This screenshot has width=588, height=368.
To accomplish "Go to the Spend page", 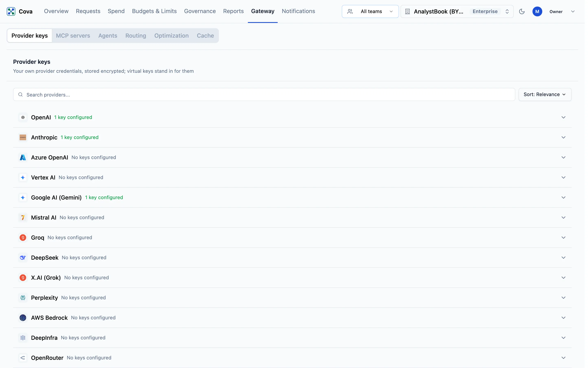I will pos(116,11).
